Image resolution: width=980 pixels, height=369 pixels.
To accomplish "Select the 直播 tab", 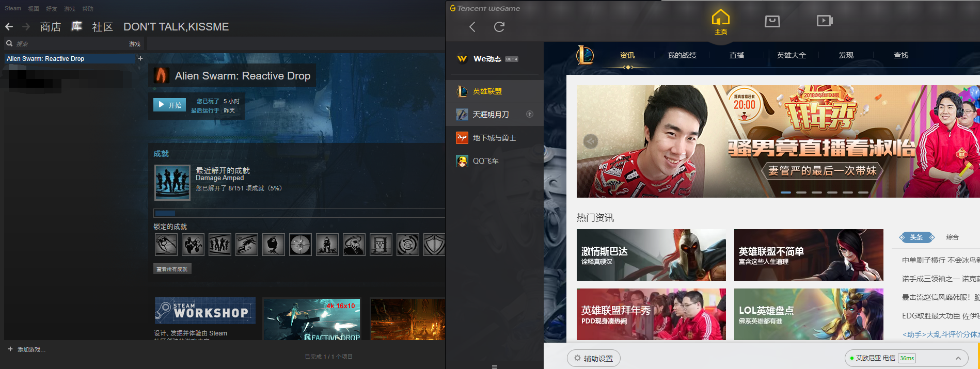I will (x=737, y=55).
